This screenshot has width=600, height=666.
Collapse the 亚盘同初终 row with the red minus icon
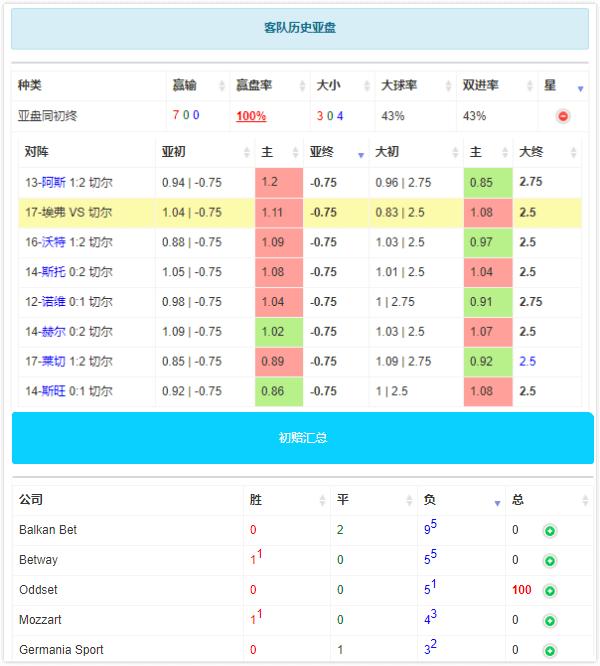(563, 116)
